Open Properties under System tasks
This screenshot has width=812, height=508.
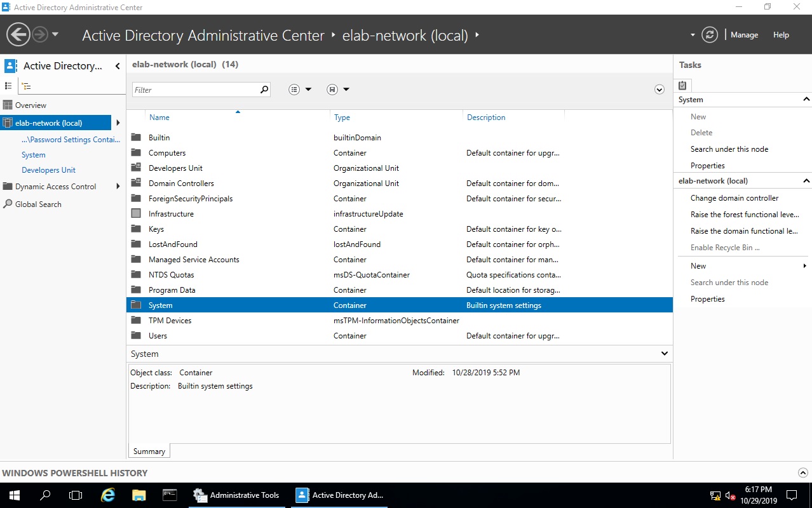click(x=708, y=166)
